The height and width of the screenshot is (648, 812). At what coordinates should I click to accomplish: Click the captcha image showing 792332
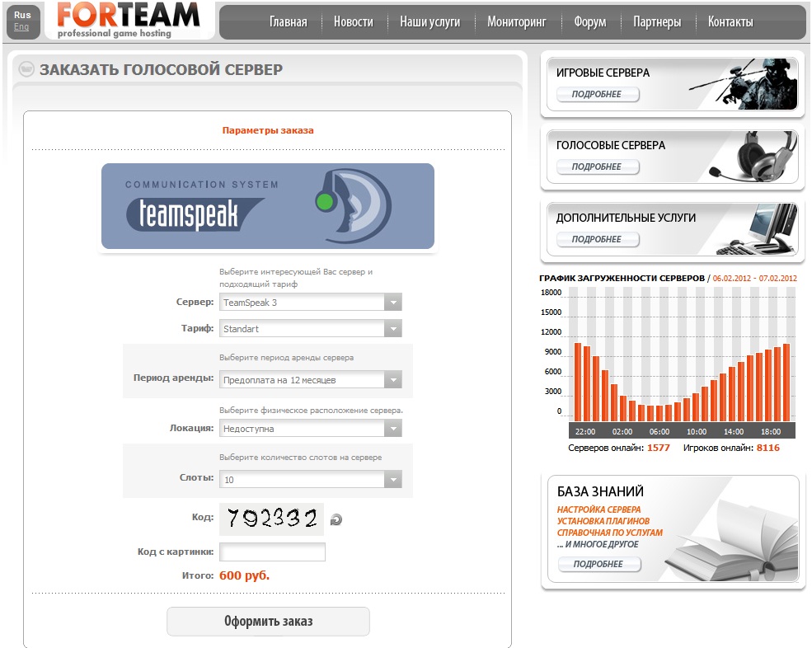(272, 519)
